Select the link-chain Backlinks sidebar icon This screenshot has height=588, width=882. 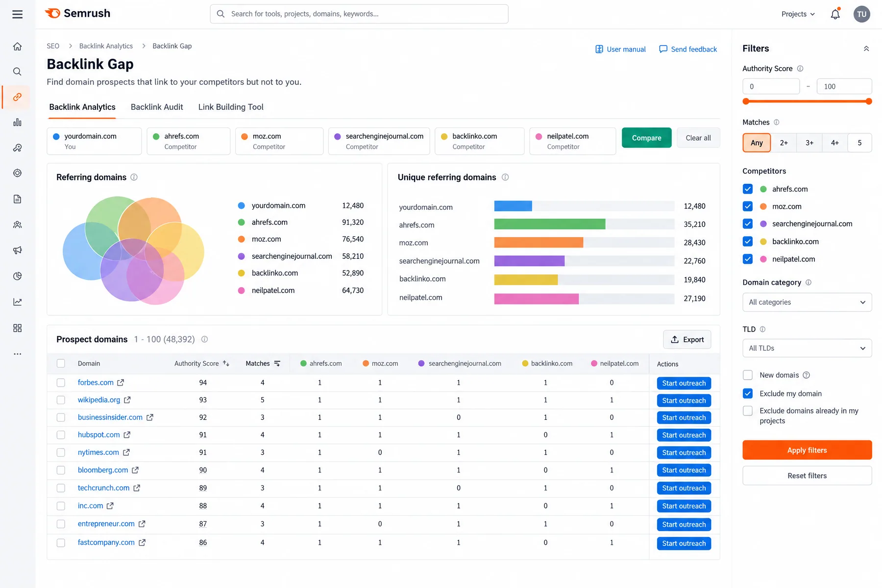pyautogui.click(x=18, y=97)
